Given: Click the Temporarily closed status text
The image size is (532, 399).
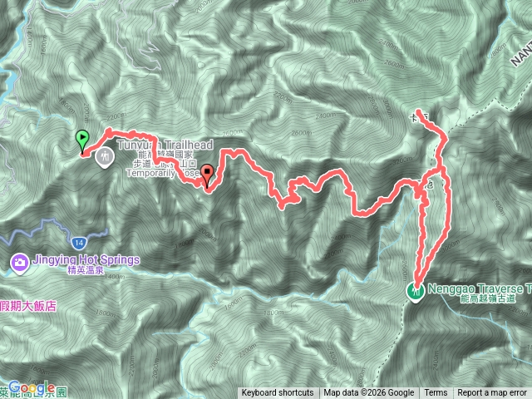Looking at the screenshot, I should coord(165,173).
